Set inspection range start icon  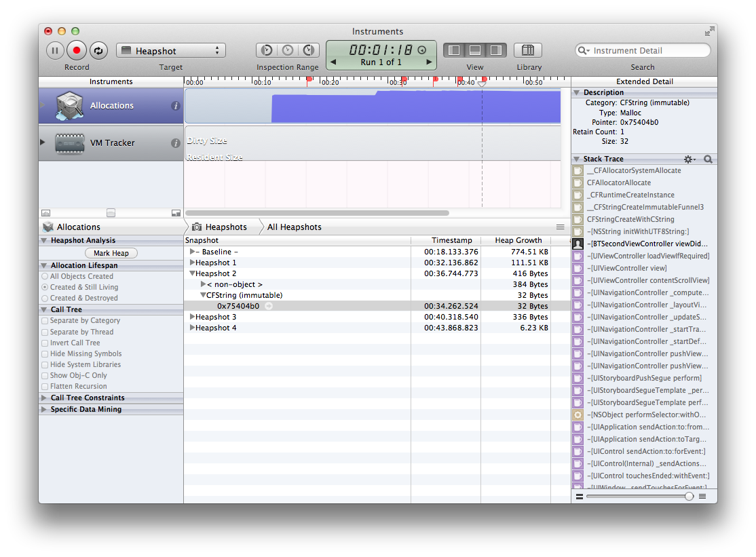click(x=267, y=50)
